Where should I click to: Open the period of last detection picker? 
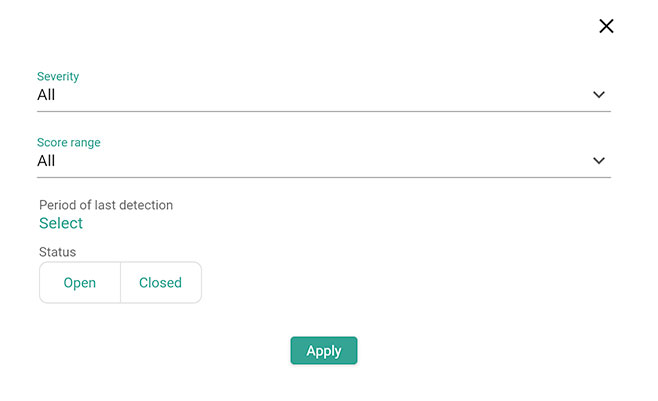click(x=61, y=223)
